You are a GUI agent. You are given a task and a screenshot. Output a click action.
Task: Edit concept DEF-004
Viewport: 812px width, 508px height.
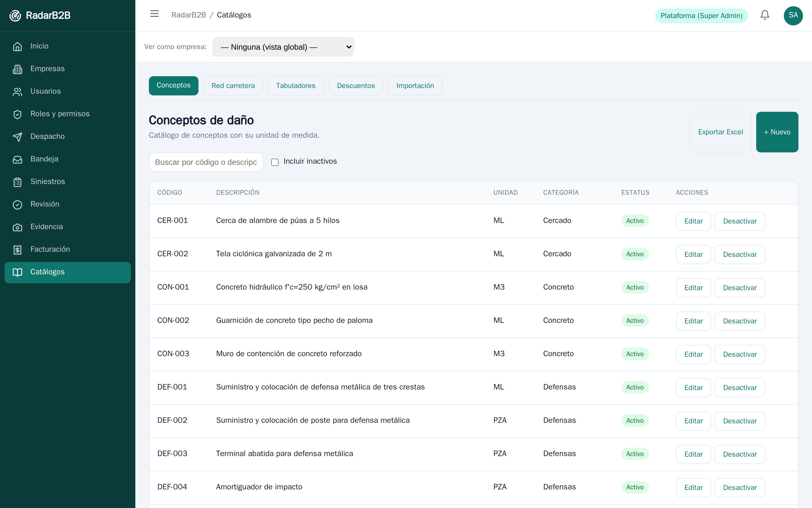click(x=693, y=487)
